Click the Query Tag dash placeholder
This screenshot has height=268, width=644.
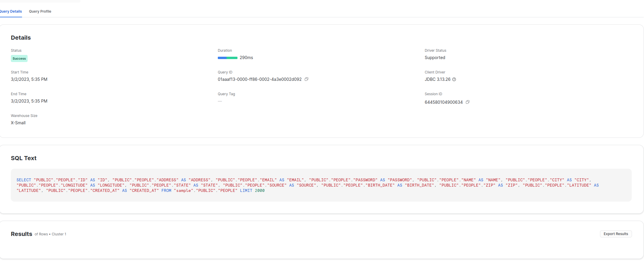(220, 101)
